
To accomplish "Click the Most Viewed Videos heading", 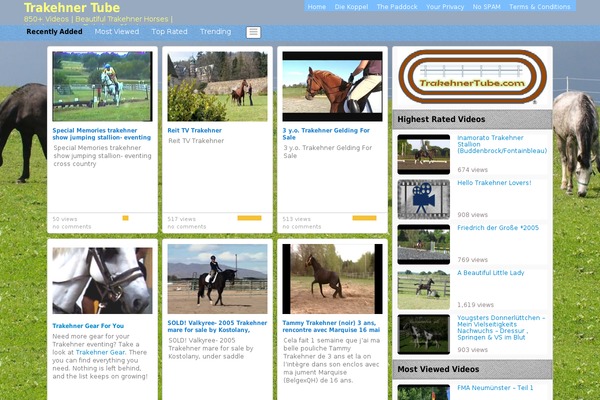I will (438, 369).
